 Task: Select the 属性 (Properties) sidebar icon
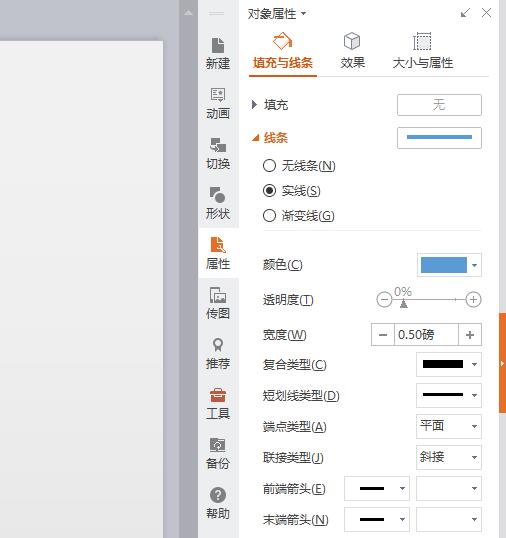pos(218,253)
